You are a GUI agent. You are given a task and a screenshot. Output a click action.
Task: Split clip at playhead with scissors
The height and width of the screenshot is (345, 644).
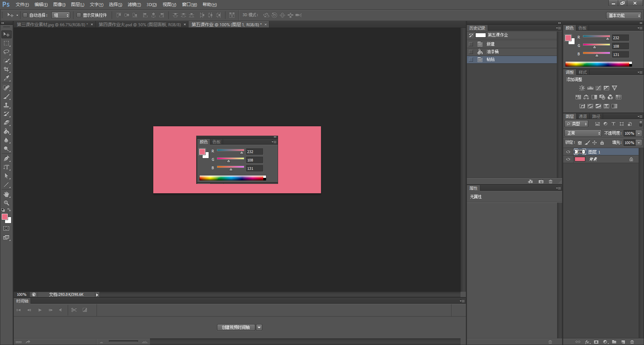click(x=74, y=310)
